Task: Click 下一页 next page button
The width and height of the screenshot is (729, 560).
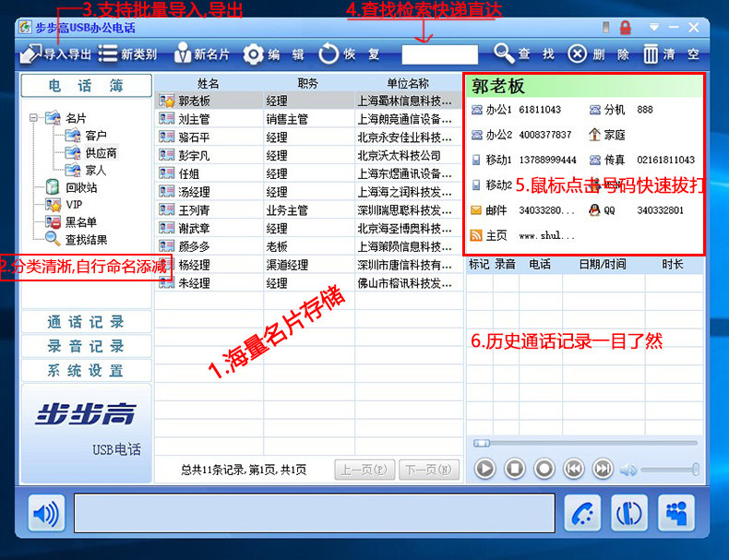Action: (x=429, y=470)
